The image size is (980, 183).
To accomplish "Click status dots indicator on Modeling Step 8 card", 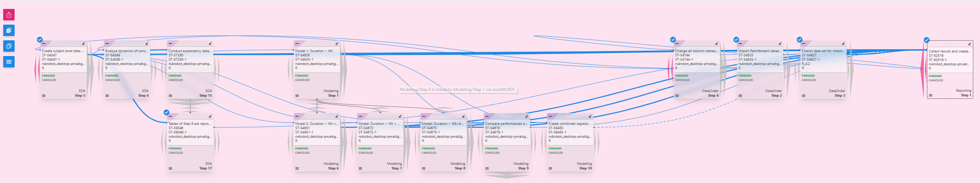I will (x=443, y=116).
